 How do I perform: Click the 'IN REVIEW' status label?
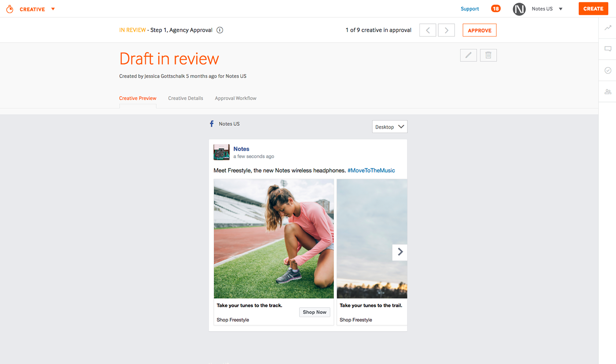coord(132,30)
